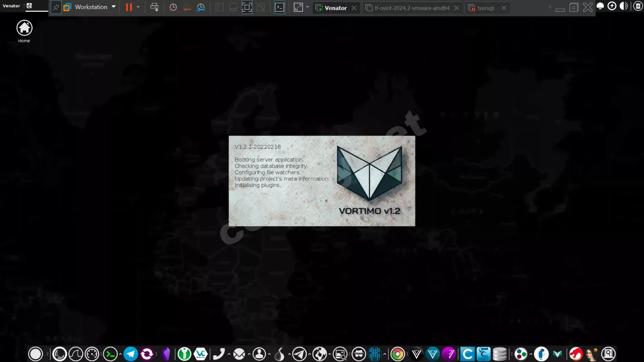Open the black V icon in the dock
The width and height of the screenshot is (644, 362).
point(417,354)
